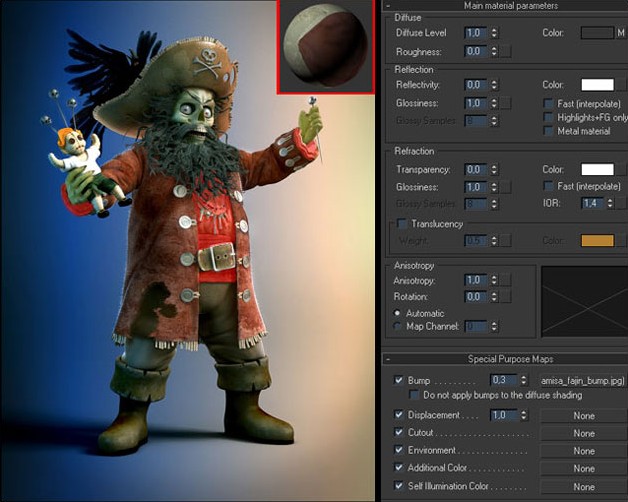Enable the Translucency checkbox
Image resolution: width=628 pixels, height=502 pixels.
click(402, 224)
